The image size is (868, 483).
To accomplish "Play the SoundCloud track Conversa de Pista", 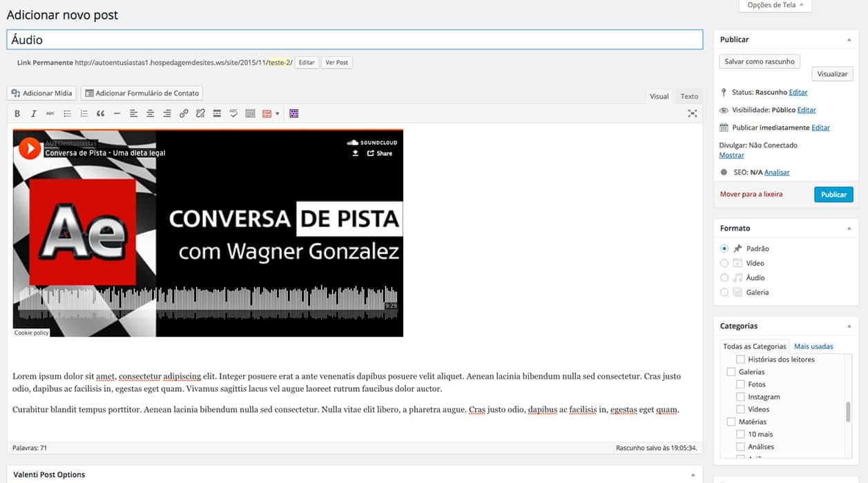I will 30,148.
